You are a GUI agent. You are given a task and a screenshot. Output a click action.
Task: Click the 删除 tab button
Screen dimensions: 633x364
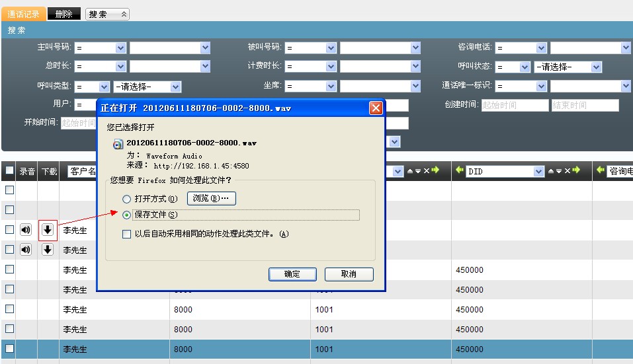pos(64,14)
